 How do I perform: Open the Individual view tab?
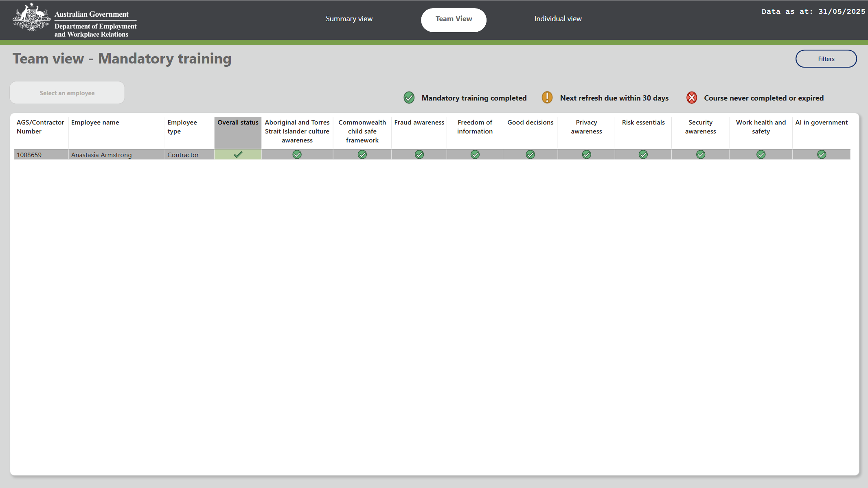tap(558, 19)
